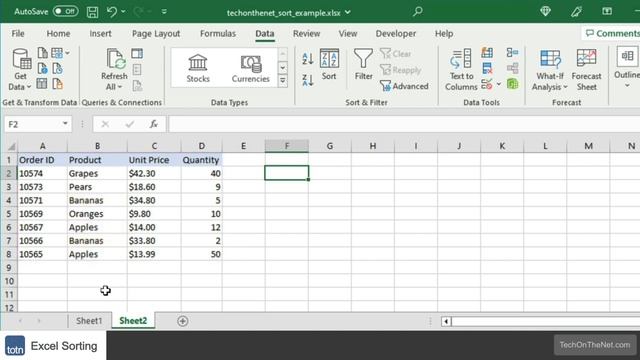Open the Undo history dropdown arrow
Viewport: 640px width, 360px height.
click(x=123, y=11)
